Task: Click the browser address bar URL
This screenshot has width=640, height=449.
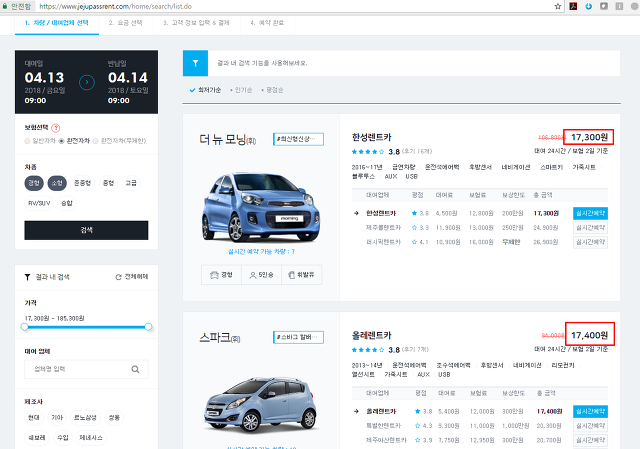Action: point(116,6)
